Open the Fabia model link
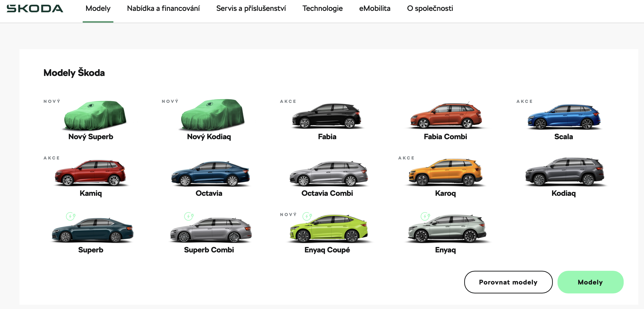Viewport: 644px width, 309px height. [327, 137]
